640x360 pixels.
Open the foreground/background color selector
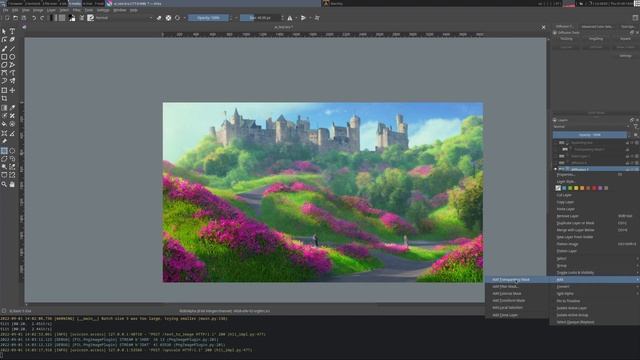(71, 18)
